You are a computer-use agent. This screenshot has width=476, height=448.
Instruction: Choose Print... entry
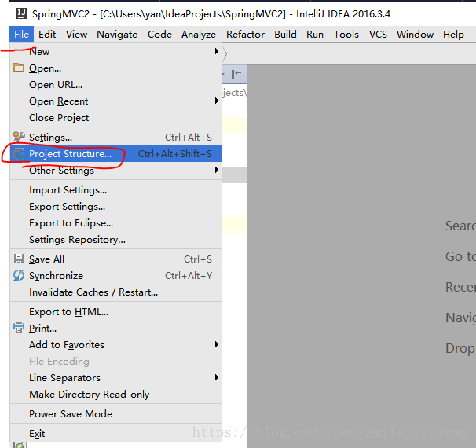pyautogui.click(x=115, y=328)
